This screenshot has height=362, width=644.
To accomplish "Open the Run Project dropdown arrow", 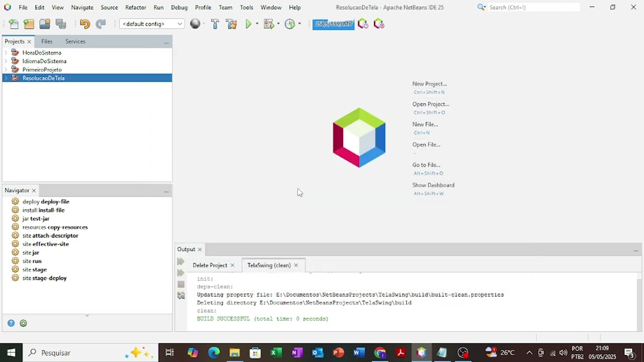I will coord(257,24).
